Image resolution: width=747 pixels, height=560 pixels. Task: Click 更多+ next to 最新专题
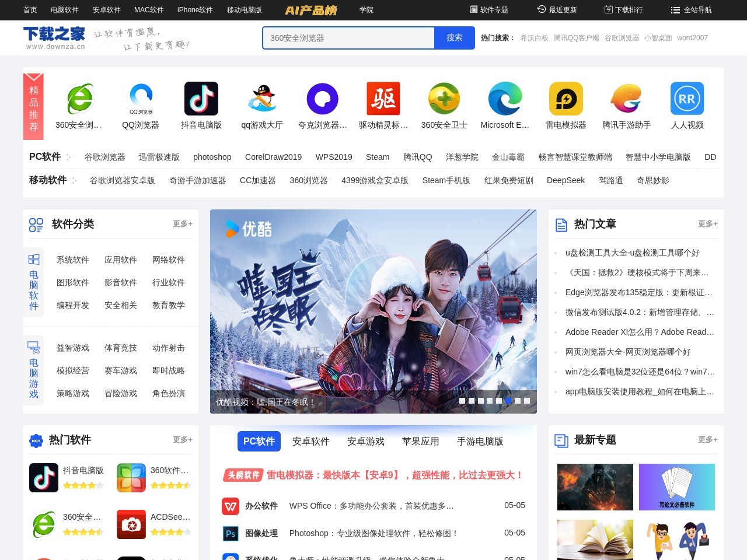pos(708,440)
